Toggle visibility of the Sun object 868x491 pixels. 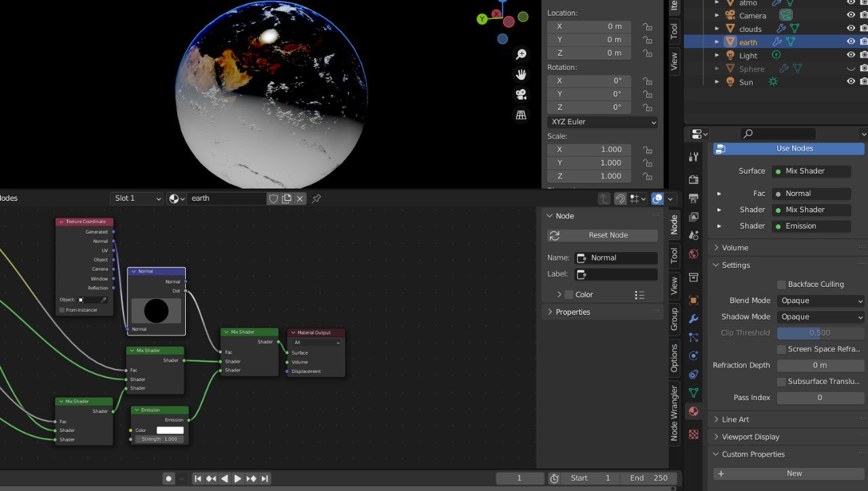[x=851, y=81]
